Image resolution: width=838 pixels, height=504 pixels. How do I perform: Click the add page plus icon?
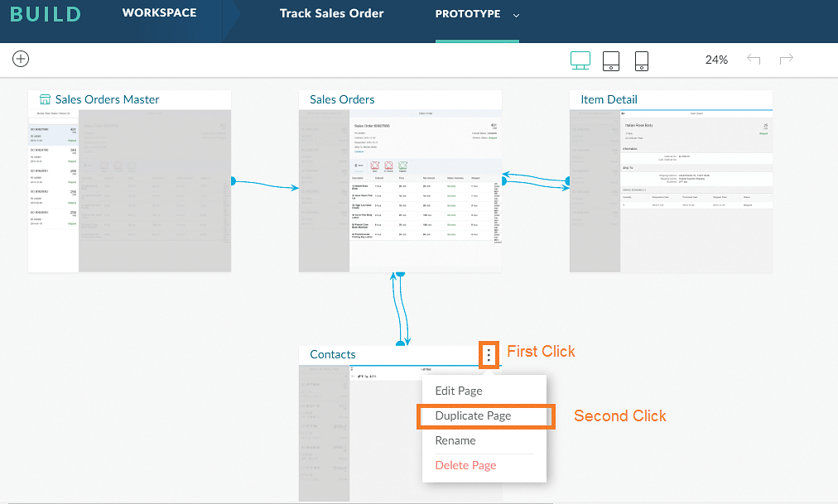click(21, 59)
